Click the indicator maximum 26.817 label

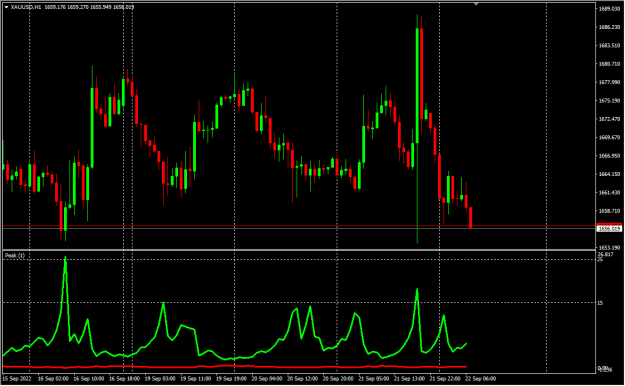605,254
